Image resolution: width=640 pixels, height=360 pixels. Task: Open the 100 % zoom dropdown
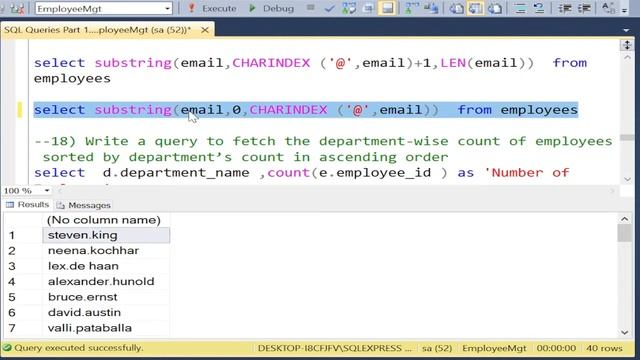47,191
